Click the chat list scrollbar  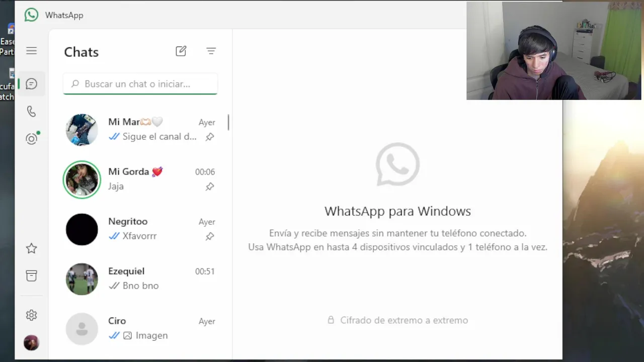point(228,122)
